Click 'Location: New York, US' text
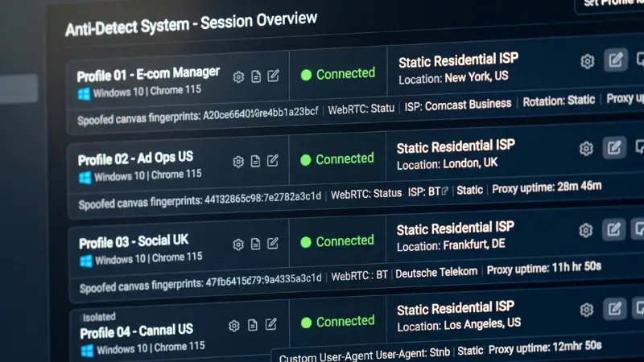This screenshot has height=362, width=644. (x=453, y=77)
